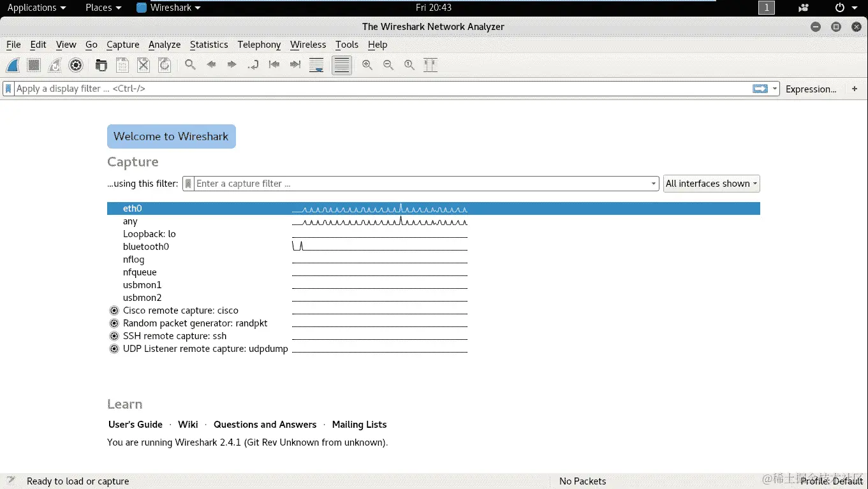The image size is (868, 489).
Task: Select the bluetooth0 interface
Action: tap(434, 247)
